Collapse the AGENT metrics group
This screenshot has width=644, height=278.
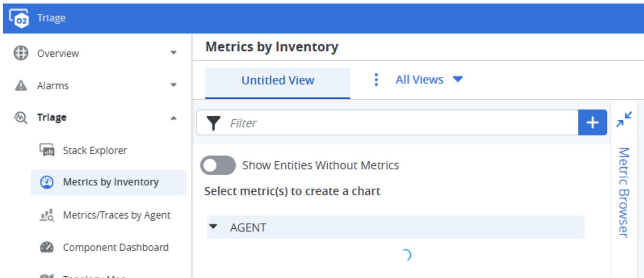point(213,227)
